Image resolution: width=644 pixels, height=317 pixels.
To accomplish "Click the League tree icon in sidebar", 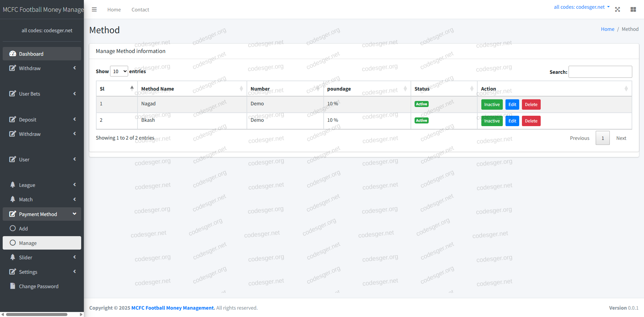I will pyautogui.click(x=13, y=185).
